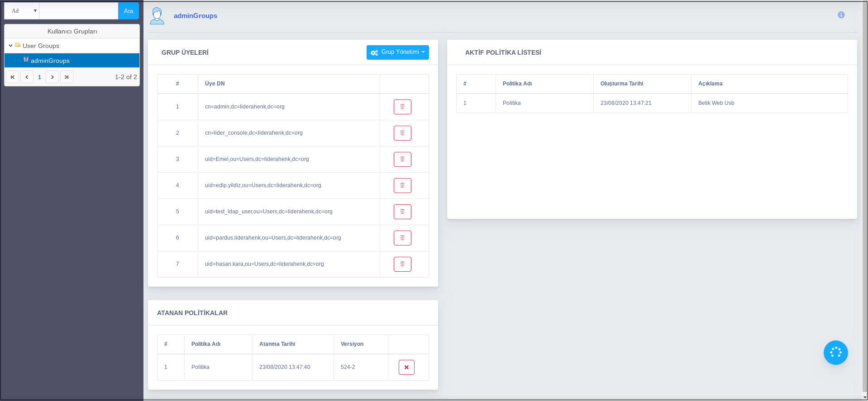Go to first page of groups
This screenshot has width=868, height=401.
click(13, 77)
